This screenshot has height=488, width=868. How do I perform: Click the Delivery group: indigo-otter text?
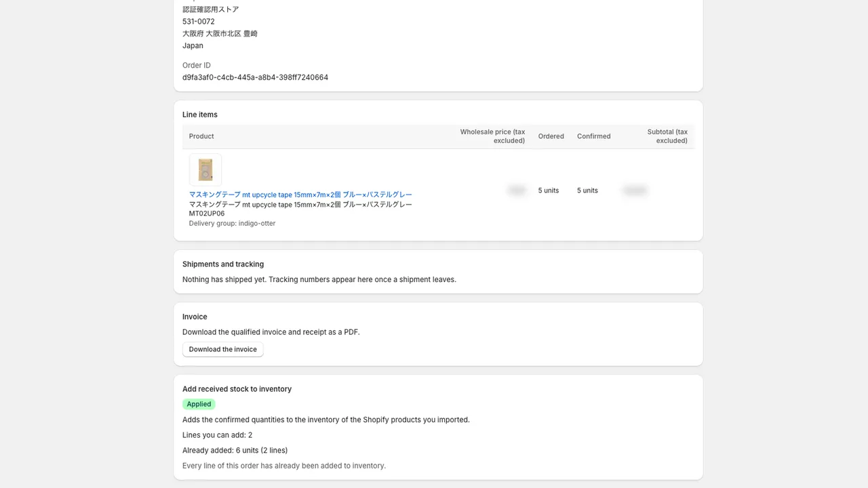(232, 223)
